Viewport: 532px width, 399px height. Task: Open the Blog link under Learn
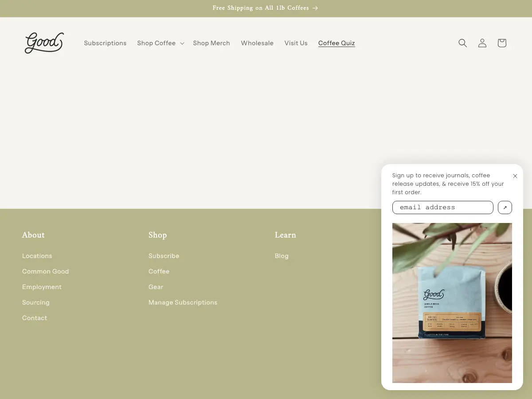pos(282,256)
